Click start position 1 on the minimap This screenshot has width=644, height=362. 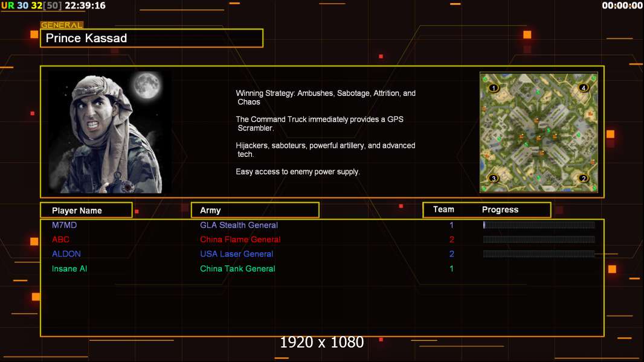tap(493, 87)
